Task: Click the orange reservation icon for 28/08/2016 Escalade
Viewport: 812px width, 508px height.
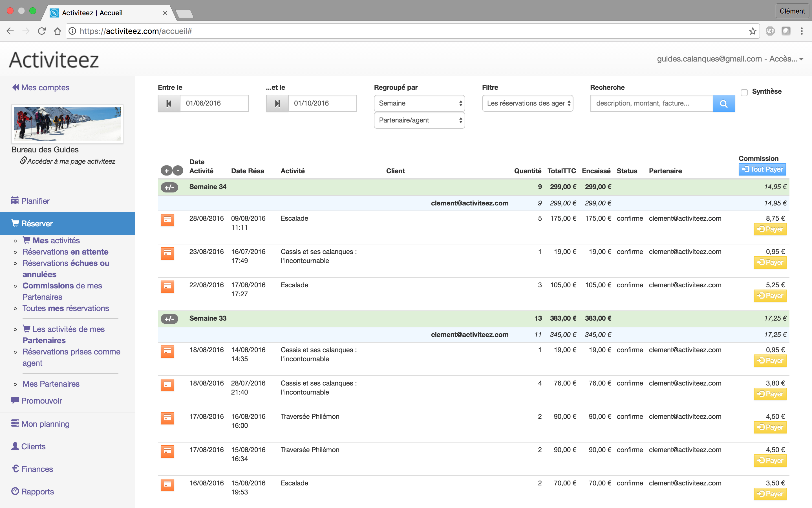Action: tap(167, 220)
